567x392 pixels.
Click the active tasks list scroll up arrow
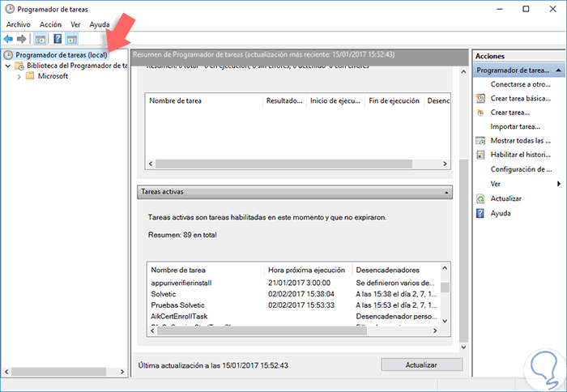(445, 268)
